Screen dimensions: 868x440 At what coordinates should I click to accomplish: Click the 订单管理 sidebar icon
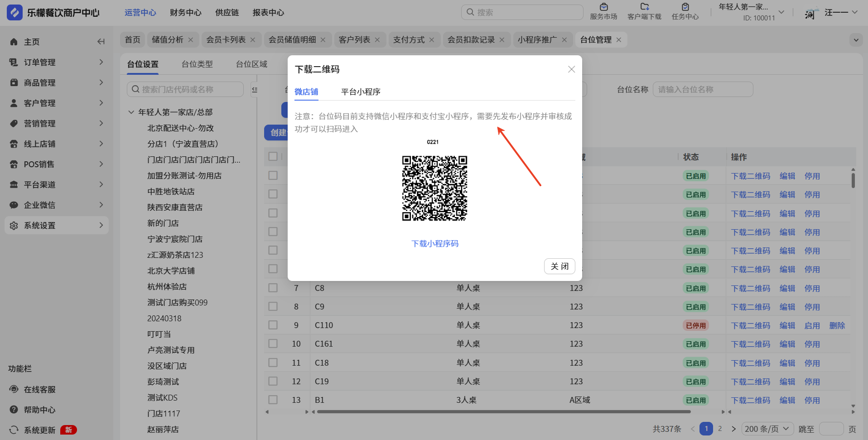pyautogui.click(x=14, y=62)
